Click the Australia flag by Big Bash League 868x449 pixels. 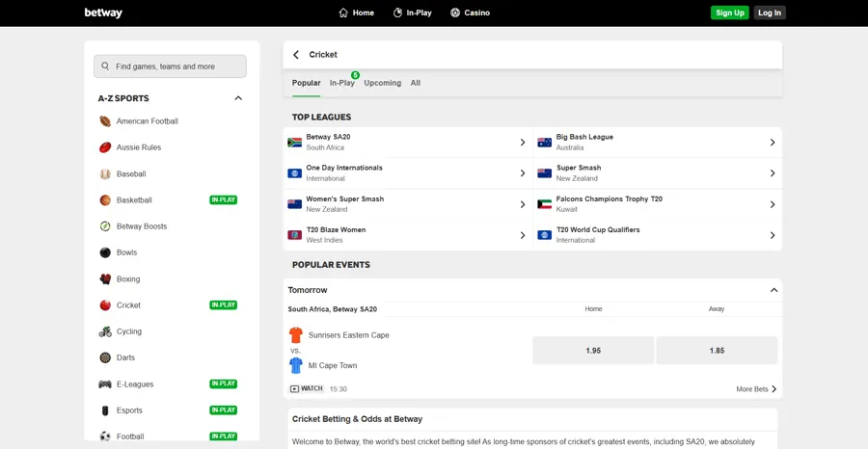pyautogui.click(x=545, y=142)
